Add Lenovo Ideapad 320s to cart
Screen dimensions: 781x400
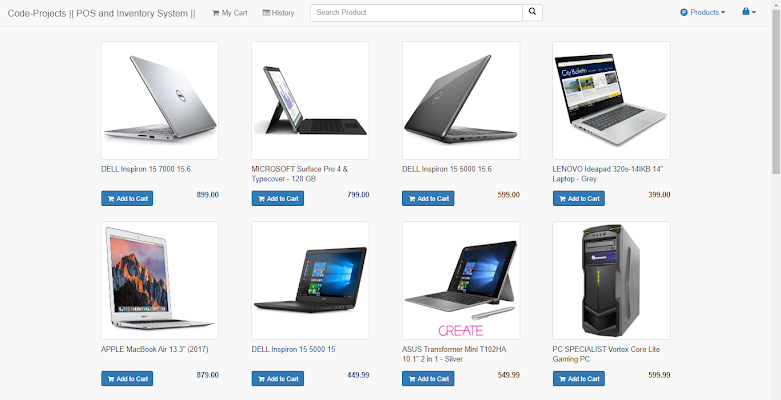pyautogui.click(x=579, y=198)
